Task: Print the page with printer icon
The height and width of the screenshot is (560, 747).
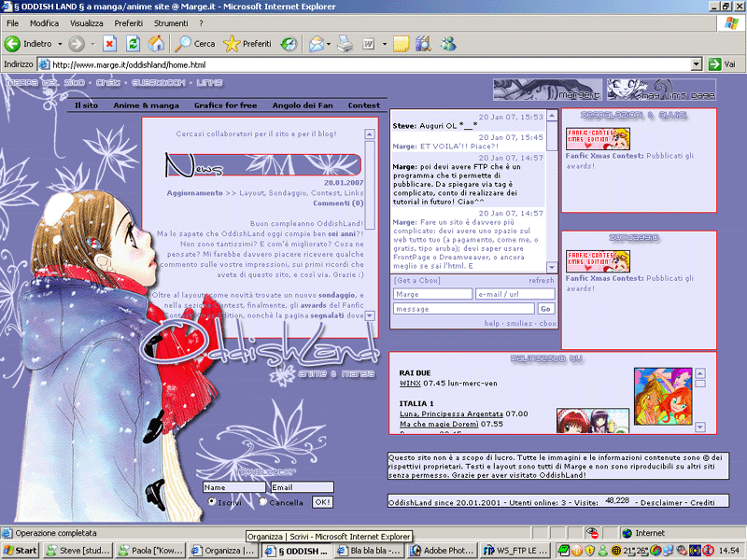Action: 345,44
